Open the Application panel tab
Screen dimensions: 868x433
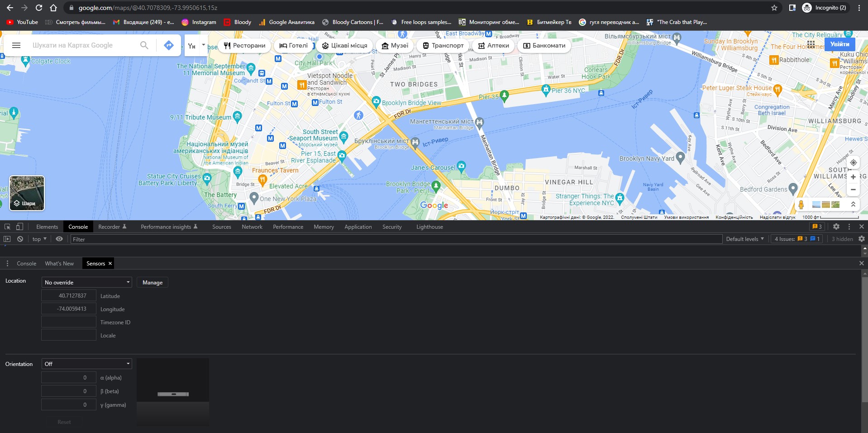358,226
